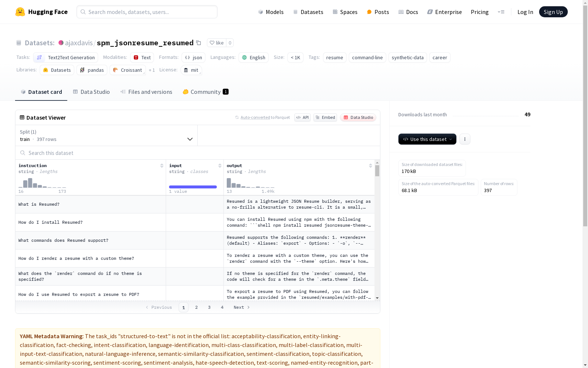Click the input classes distribution bar
The width and height of the screenshot is (588, 368).
click(x=193, y=187)
